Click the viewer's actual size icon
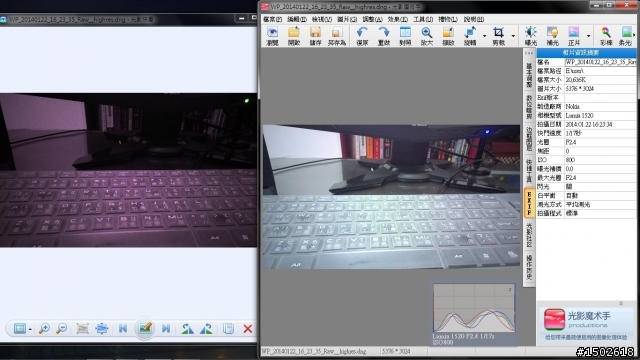This screenshot has width=640, height=360. (x=82, y=329)
